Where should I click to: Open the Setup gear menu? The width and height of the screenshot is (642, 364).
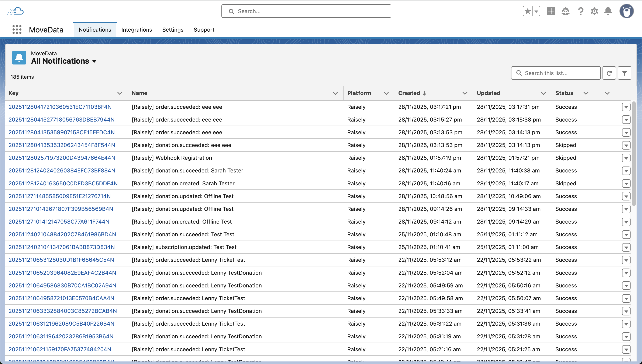594,11
